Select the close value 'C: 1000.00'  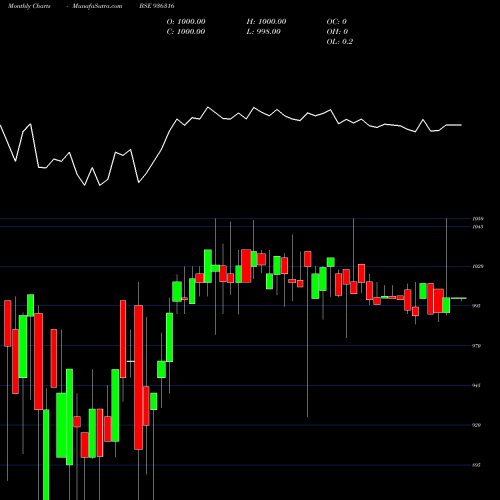tap(186, 32)
